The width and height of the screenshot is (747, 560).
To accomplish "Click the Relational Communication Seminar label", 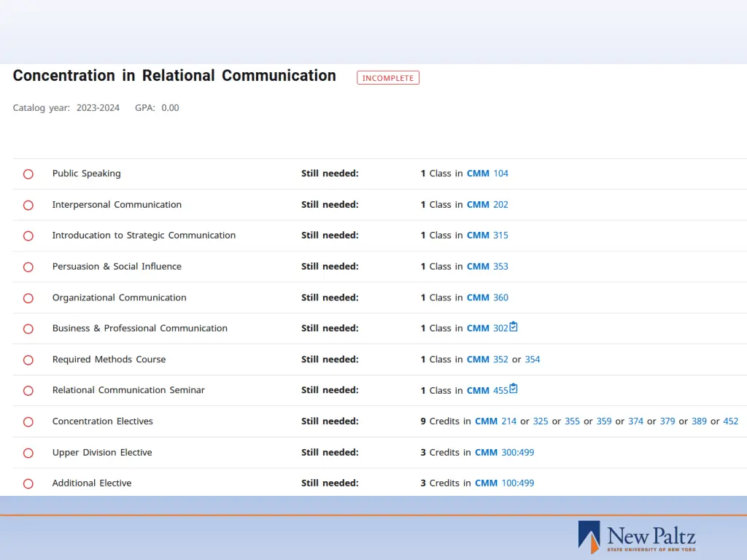I will click(x=128, y=390).
